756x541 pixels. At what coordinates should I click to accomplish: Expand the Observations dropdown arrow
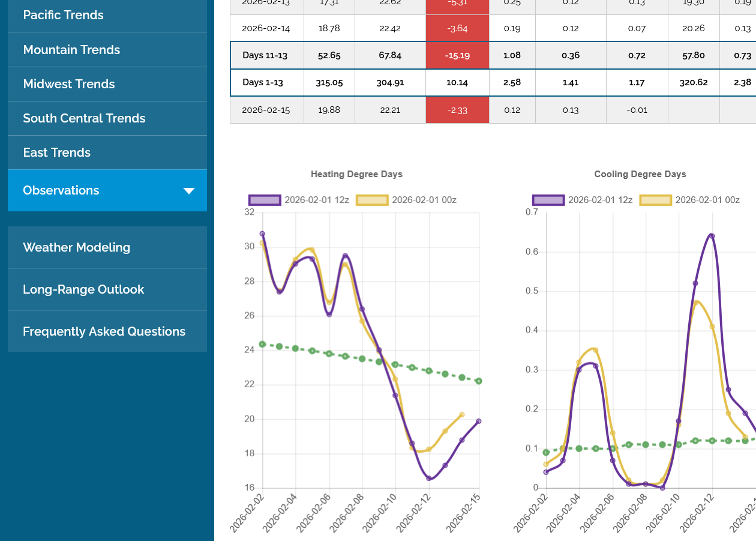tap(189, 191)
